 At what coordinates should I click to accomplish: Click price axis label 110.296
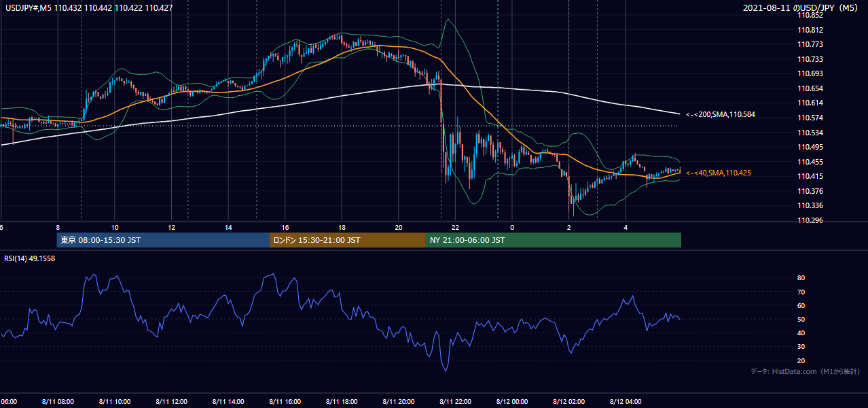(810, 220)
